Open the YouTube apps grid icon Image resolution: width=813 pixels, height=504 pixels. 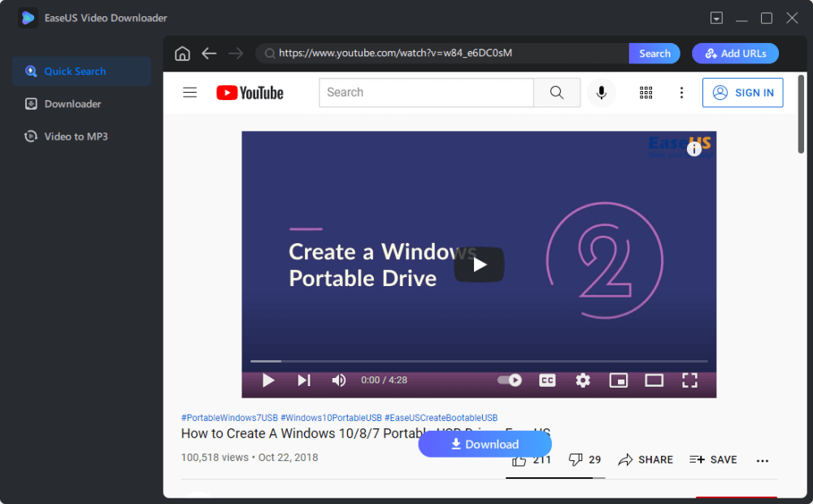646,93
